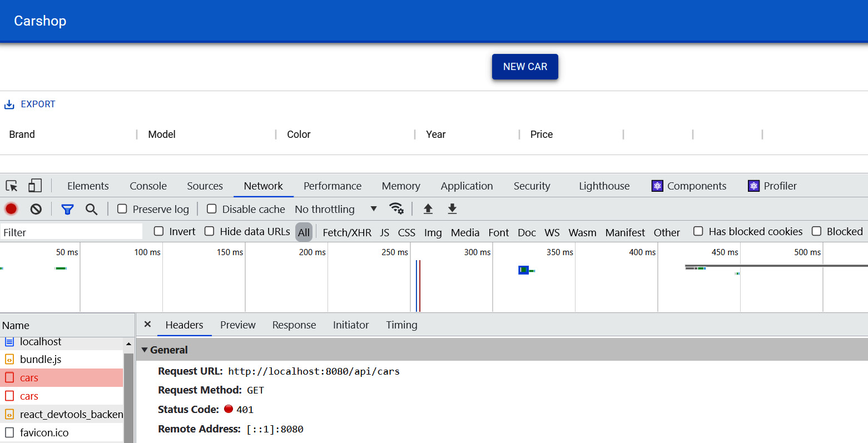Viewport: 868px width, 443px height.
Task: Click the network Filter input field
Action: [x=71, y=232]
